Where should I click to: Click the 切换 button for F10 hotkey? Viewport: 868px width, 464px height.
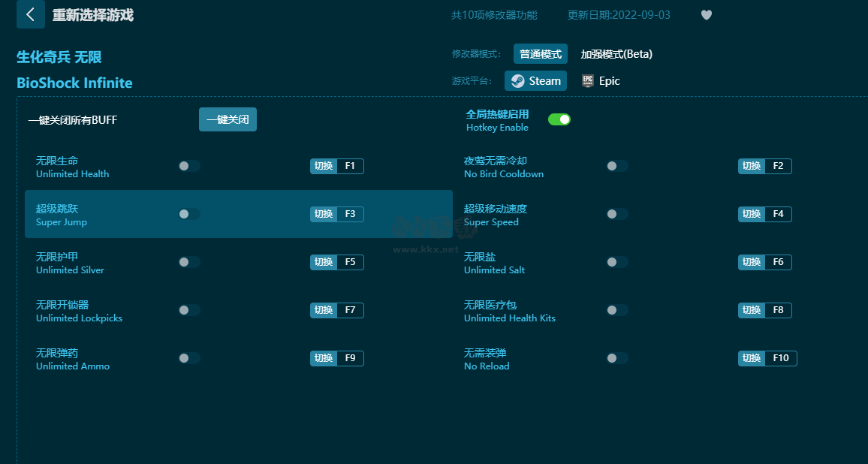[x=752, y=358]
